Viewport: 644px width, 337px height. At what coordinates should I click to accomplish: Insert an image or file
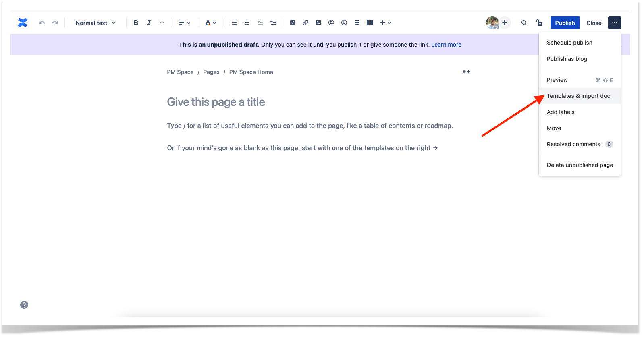coord(318,23)
